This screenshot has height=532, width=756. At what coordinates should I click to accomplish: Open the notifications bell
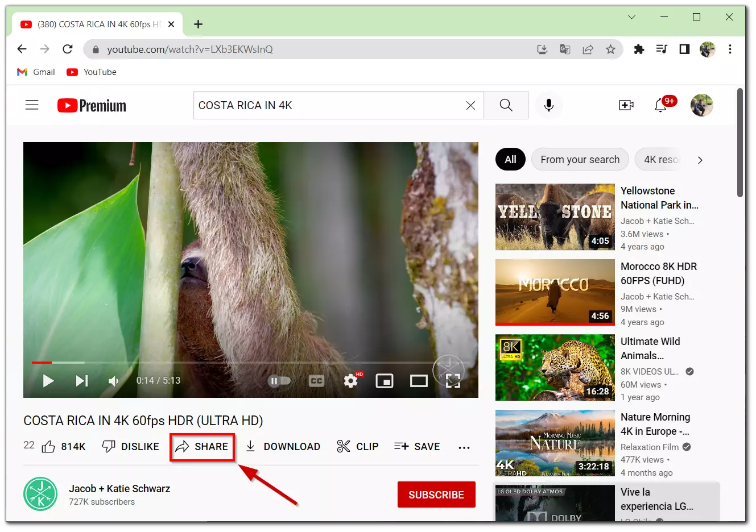(x=660, y=105)
